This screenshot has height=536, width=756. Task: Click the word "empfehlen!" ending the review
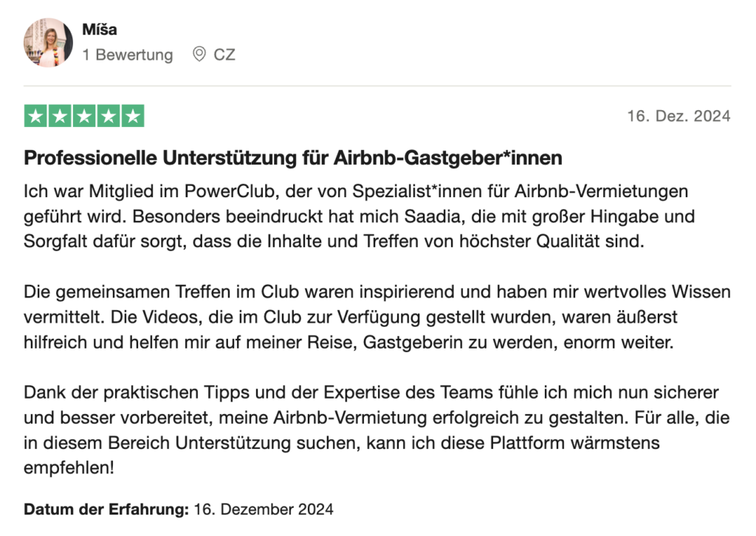(69, 469)
